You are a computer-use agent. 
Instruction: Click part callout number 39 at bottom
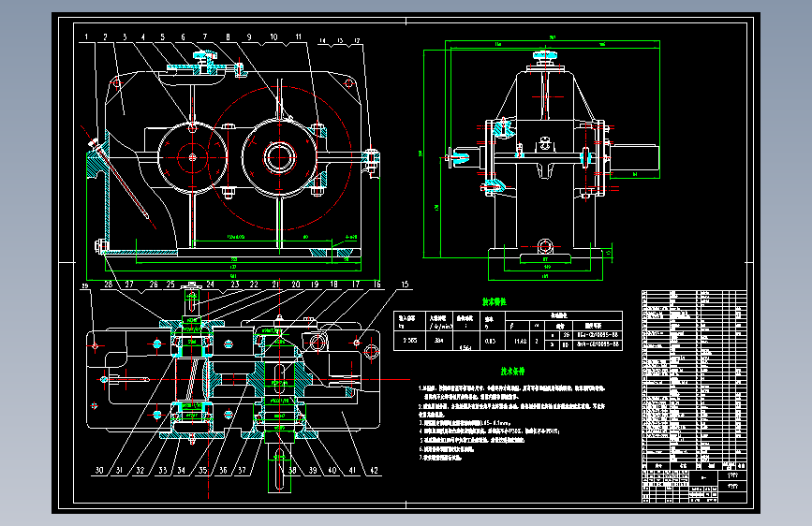pyautogui.click(x=313, y=471)
